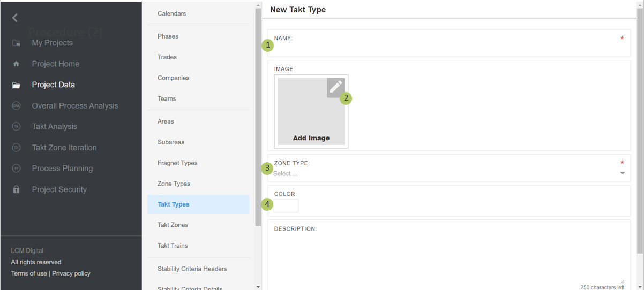Click the Zone Type dropdown arrow
This screenshot has width=644, height=290.
[622, 173]
